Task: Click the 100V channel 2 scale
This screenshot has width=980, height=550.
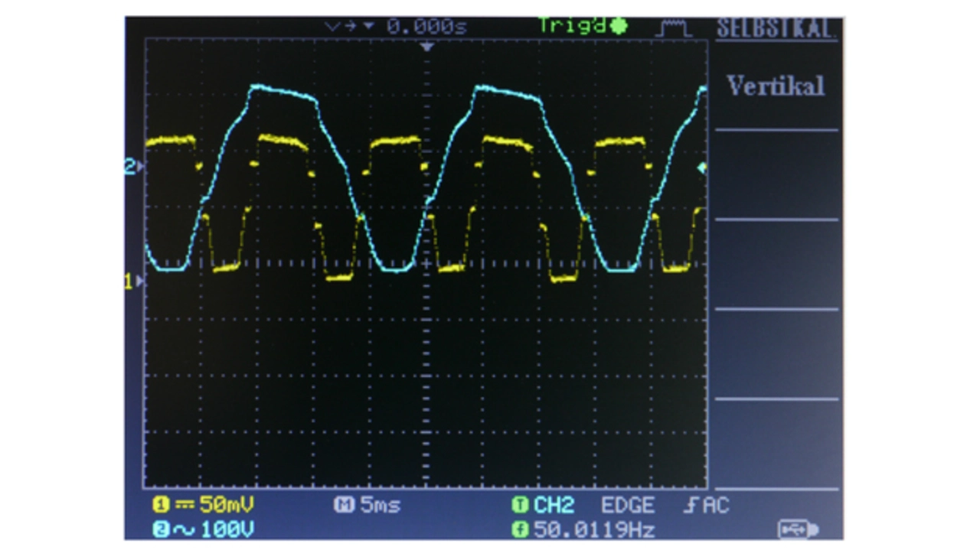Action: click(227, 529)
